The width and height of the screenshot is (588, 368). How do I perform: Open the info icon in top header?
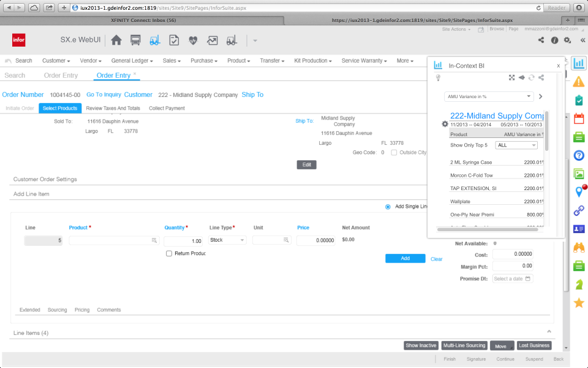[554, 40]
